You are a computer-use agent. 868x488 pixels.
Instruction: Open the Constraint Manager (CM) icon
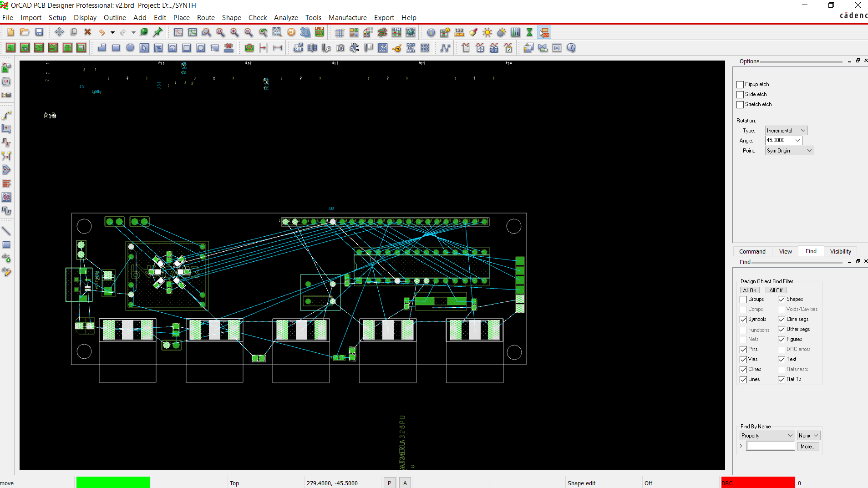pyautogui.click(x=396, y=32)
